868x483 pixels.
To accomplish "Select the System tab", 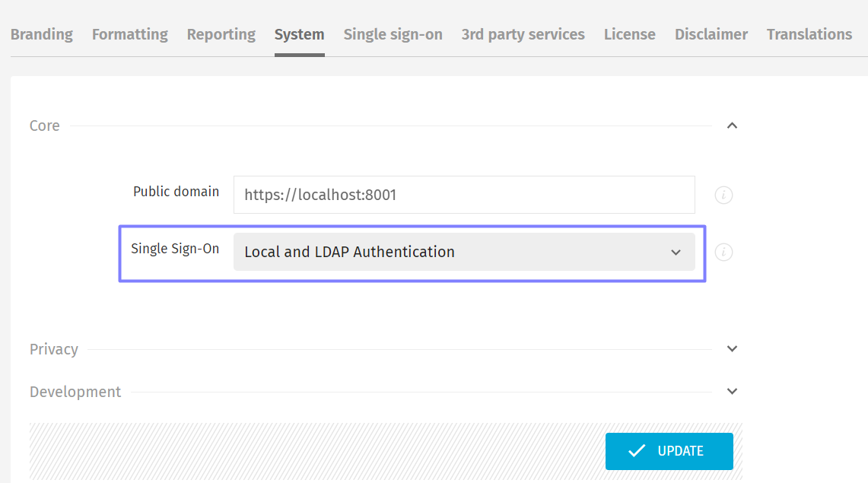I will (300, 34).
